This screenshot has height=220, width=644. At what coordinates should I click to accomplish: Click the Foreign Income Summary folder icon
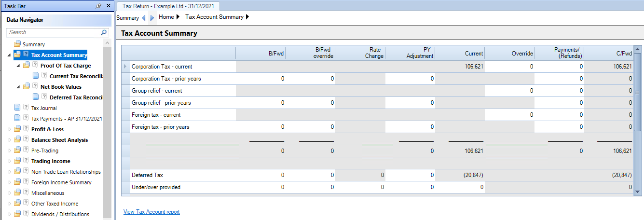(17, 182)
